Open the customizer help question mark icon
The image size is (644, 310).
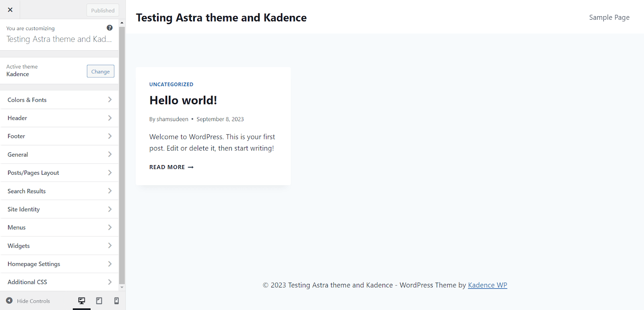(109, 28)
